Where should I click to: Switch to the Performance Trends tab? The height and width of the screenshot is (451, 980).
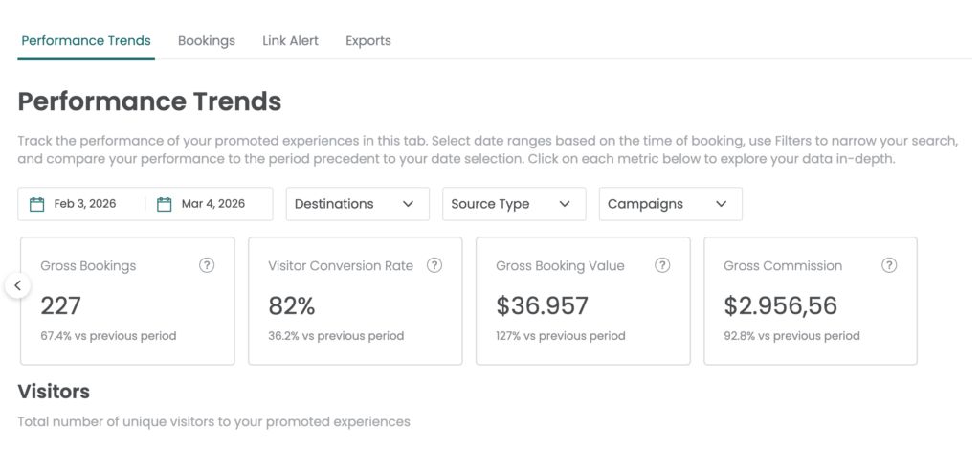[86, 40]
